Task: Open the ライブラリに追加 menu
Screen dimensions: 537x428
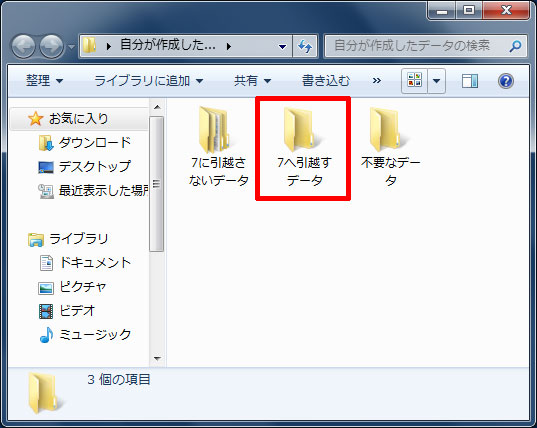Action: (149, 81)
